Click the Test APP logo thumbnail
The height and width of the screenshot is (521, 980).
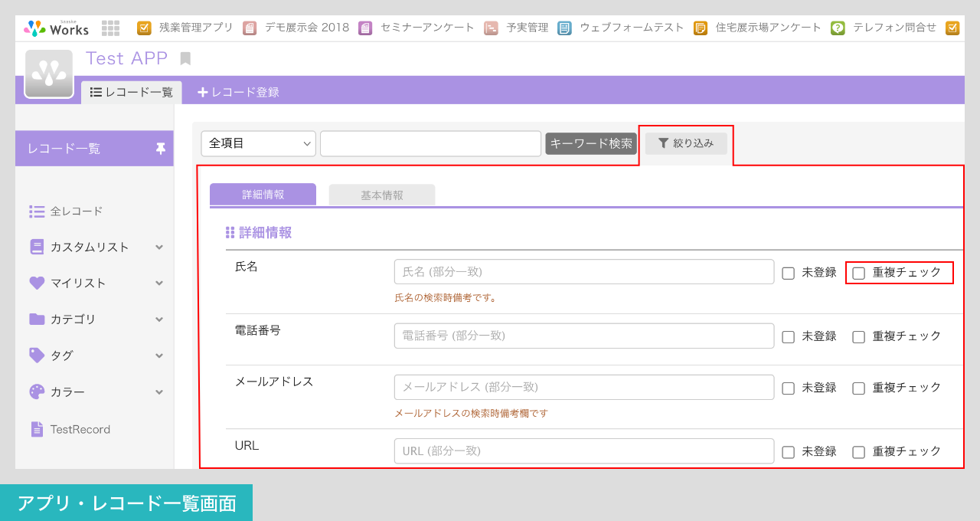(x=49, y=74)
